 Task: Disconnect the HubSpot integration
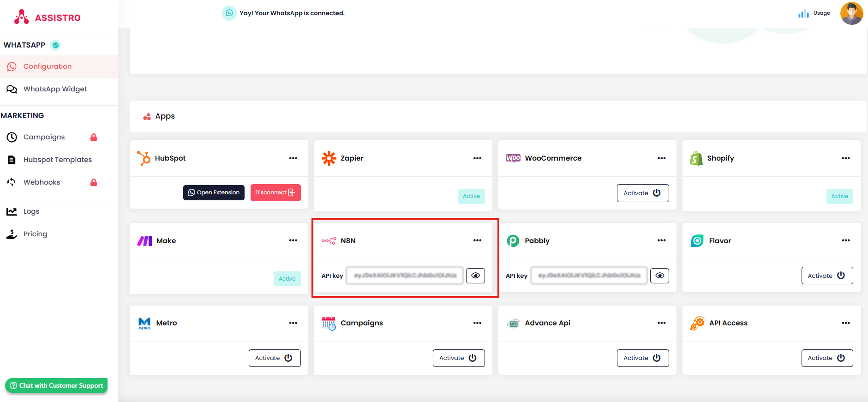click(x=275, y=192)
